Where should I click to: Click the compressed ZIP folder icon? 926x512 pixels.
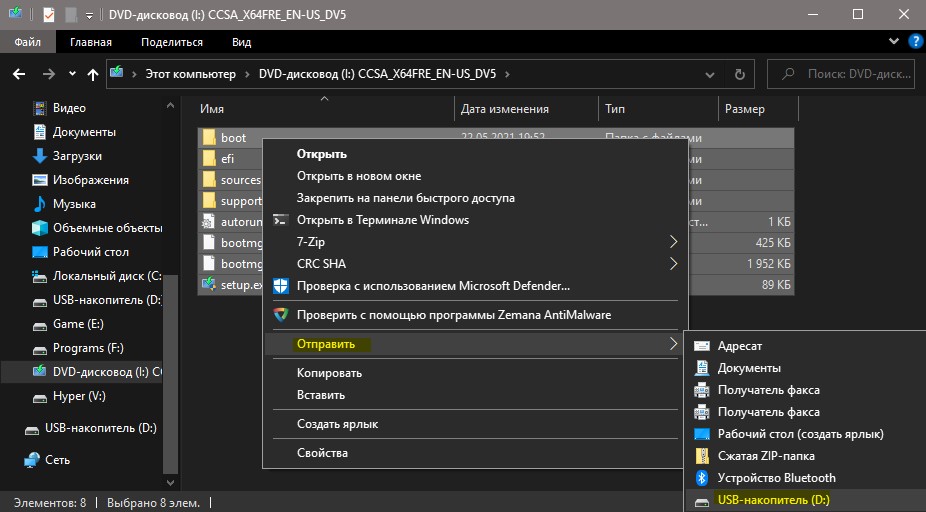pos(702,456)
